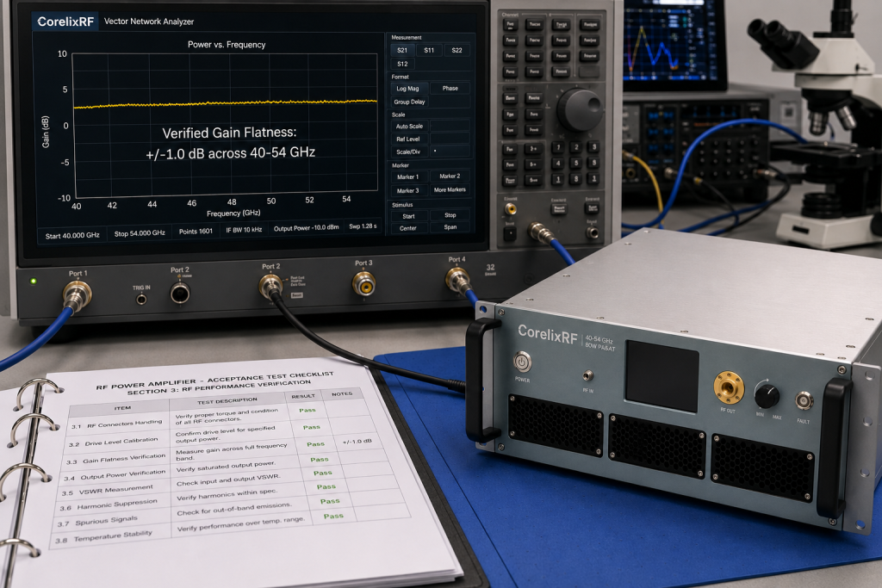Click the 'IF BW 10 kHz' status entry
Image resolution: width=882 pixels, height=588 pixels.
[x=244, y=229]
